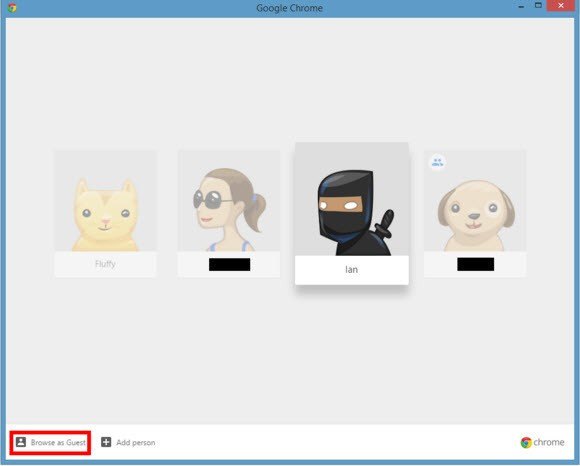Select the sunglasses woman profile picture

point(229,201)
